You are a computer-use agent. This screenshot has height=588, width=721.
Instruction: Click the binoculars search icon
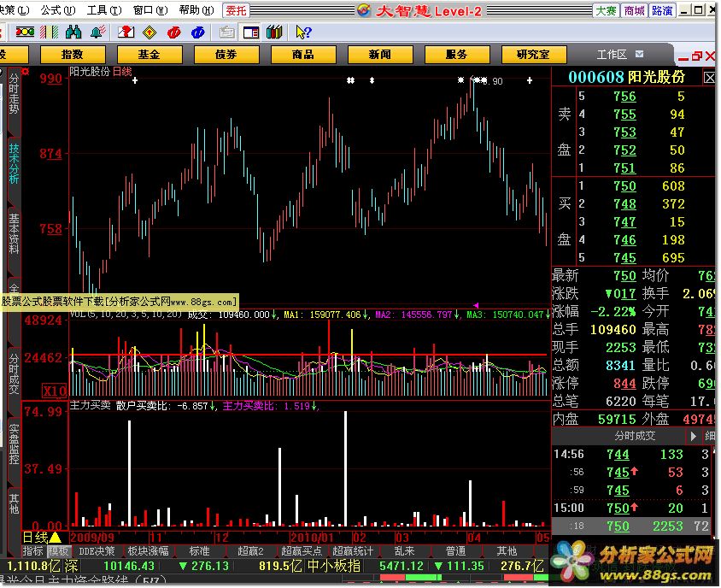click(x=74, y=32)
